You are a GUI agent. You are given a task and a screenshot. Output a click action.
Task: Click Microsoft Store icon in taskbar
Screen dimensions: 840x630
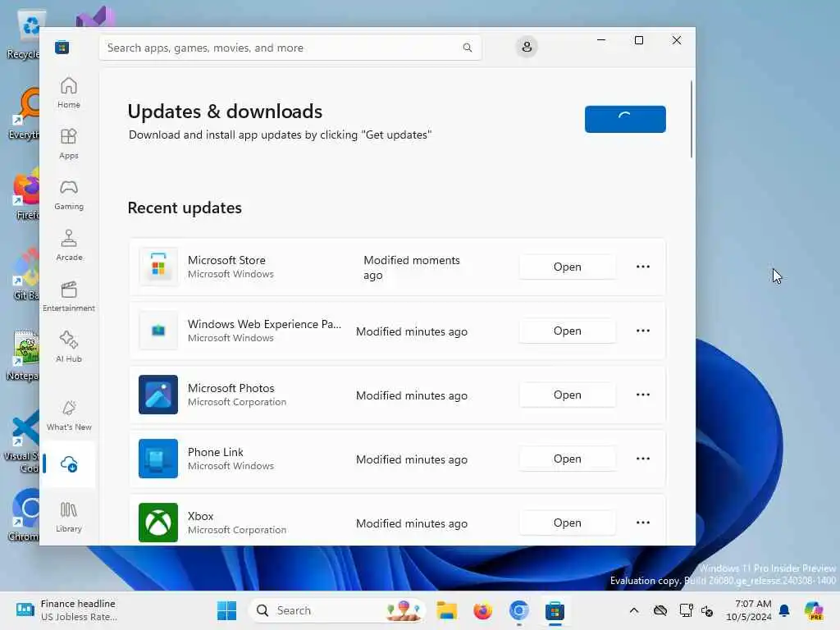click(x=555, y=610)
